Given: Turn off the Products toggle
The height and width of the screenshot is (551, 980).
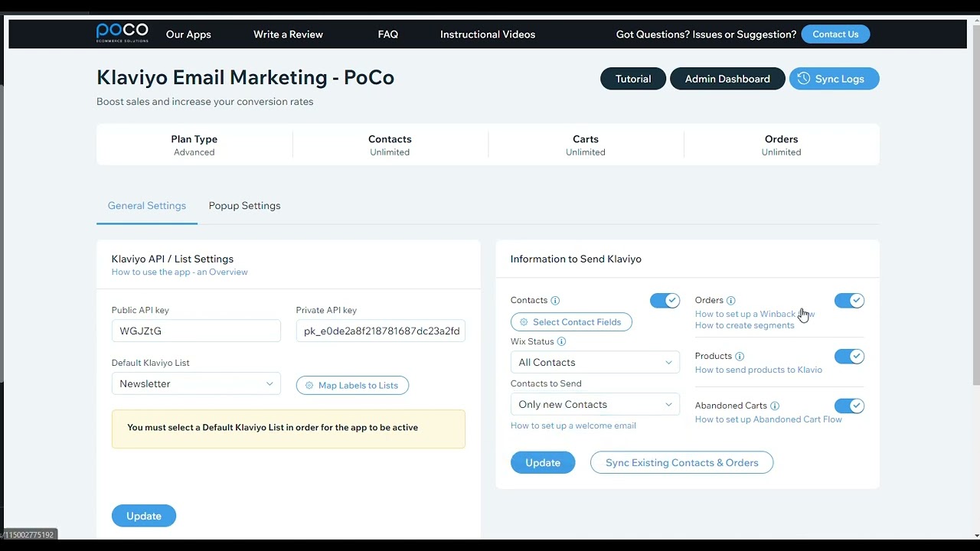Looking at the screenshot, I should coord(849,357).
